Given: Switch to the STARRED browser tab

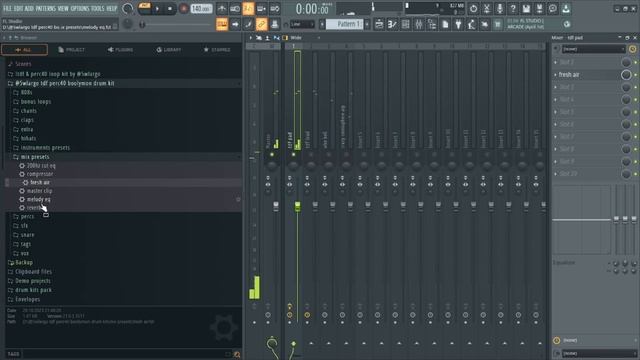Looking at the screenshot, I should [x=217, y=50].
